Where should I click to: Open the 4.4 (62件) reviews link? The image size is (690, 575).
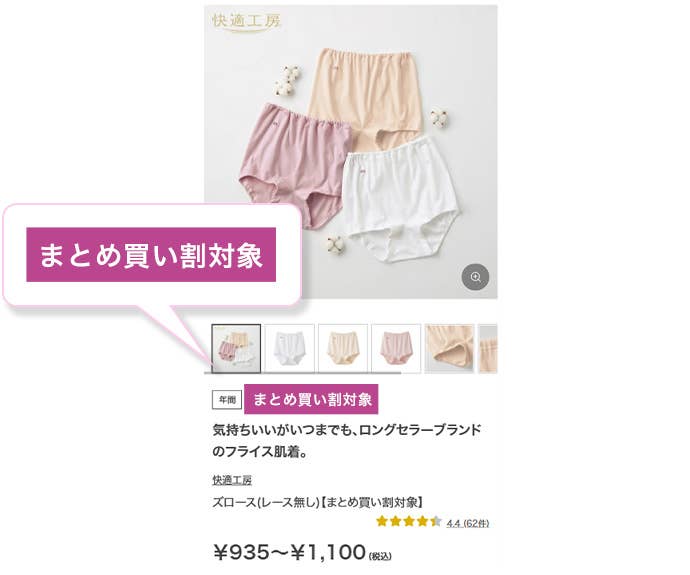(x=468, y=523)
